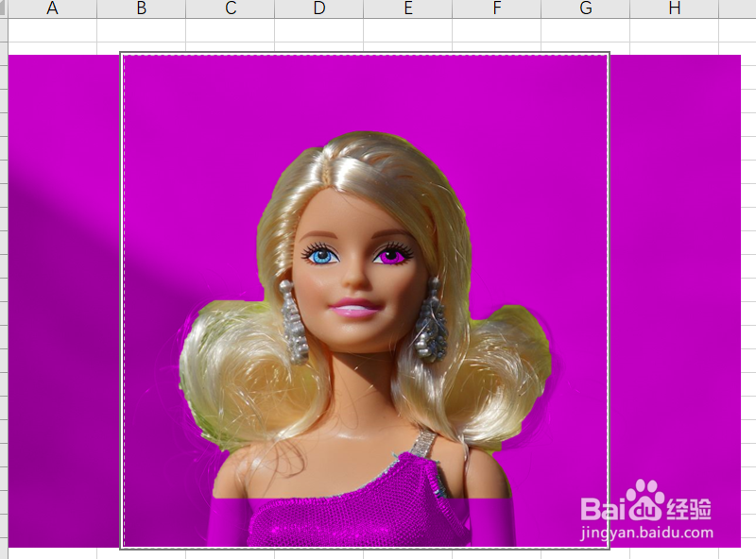Select column G header

(x=585, y=8)
